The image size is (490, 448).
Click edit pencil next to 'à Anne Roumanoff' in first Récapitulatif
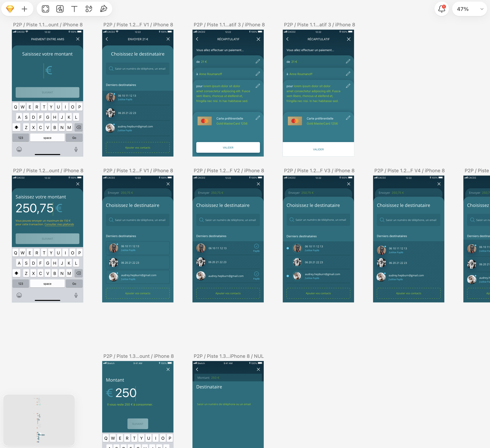[x=258, y=74]
